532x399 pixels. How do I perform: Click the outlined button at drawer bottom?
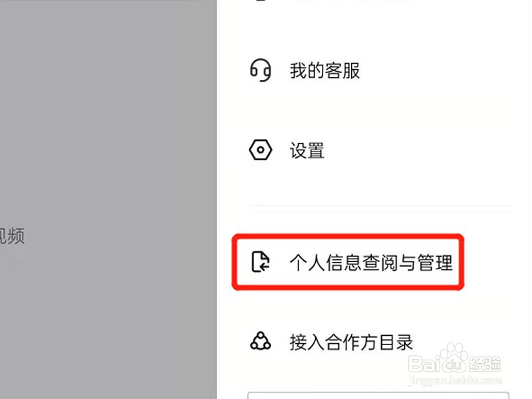(x=378, y=396)
